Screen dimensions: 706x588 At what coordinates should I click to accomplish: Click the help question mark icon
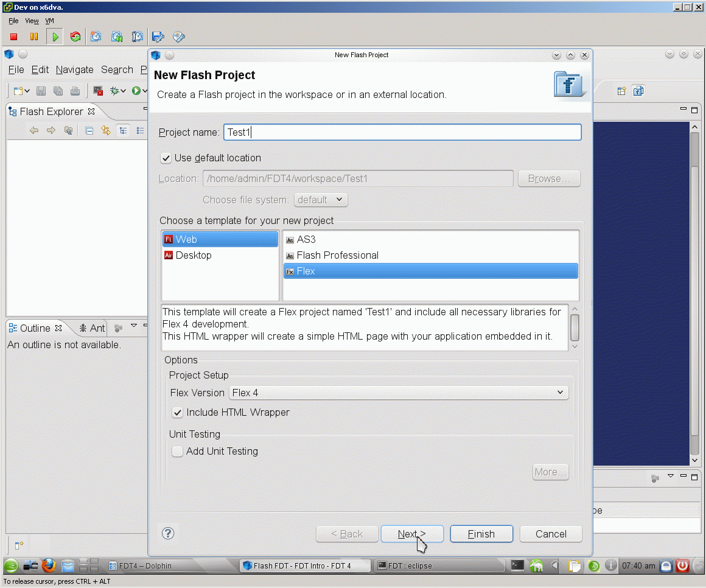coord(168,534)
